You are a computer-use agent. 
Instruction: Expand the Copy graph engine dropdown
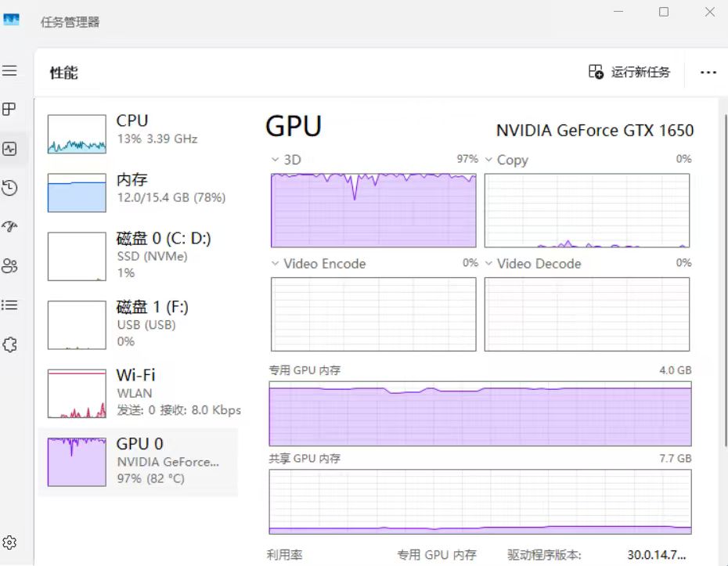[x=488, y=160]
